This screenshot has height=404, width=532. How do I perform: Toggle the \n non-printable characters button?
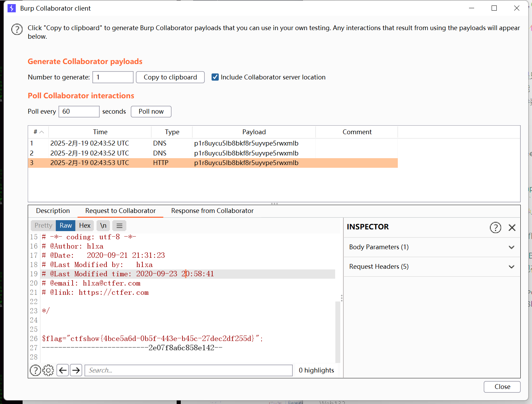pos(103,226)
